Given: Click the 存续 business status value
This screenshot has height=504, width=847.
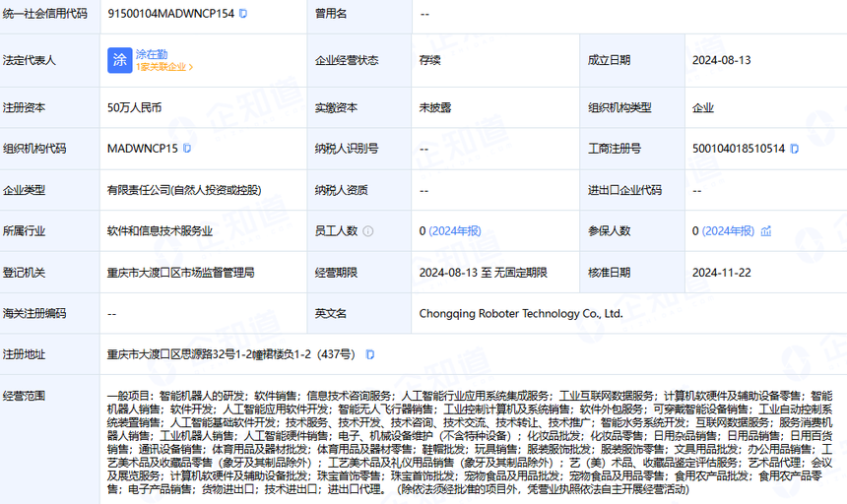Looking at the screenshot, I should [429, 60].
